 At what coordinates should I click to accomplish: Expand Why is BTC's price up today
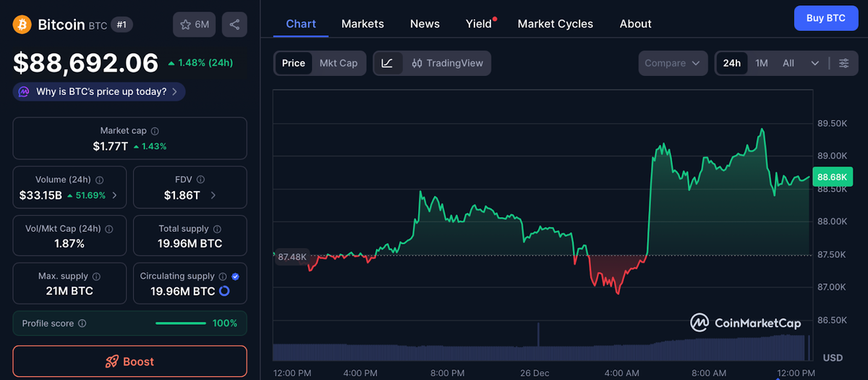[x=99, y=92]
